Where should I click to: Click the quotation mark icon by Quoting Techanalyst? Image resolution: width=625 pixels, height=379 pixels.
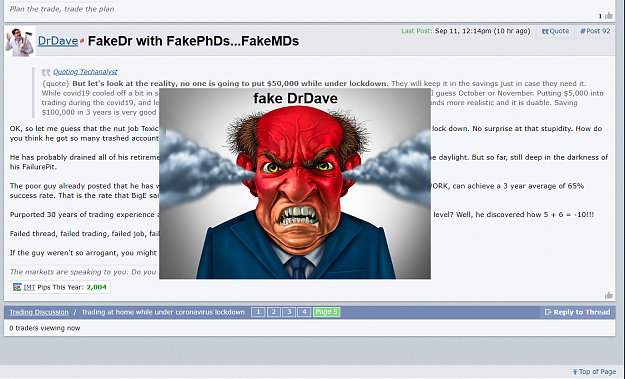point(46,72)
